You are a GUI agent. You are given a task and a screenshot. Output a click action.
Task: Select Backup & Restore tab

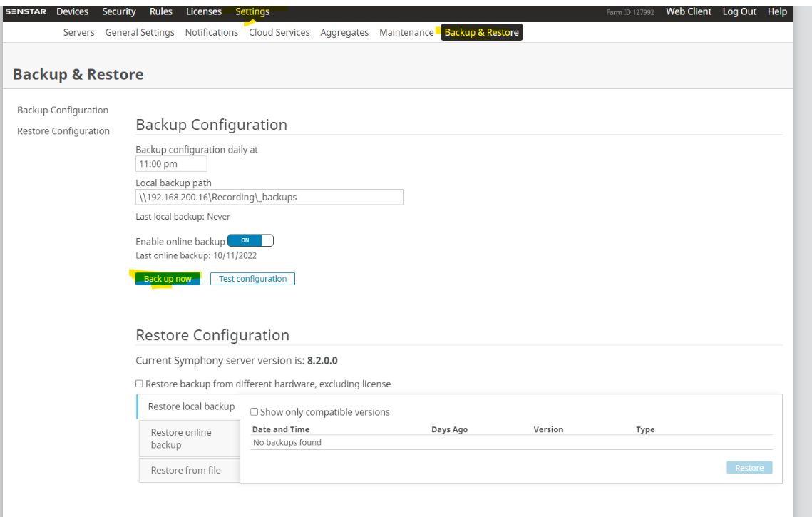pyautogui.click(x=482, y=32)
